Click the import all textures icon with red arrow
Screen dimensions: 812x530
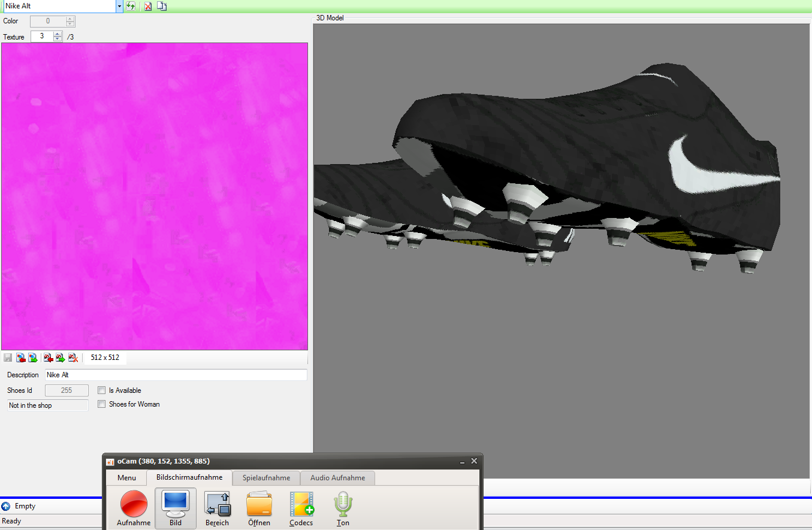(x=49, y=358)
